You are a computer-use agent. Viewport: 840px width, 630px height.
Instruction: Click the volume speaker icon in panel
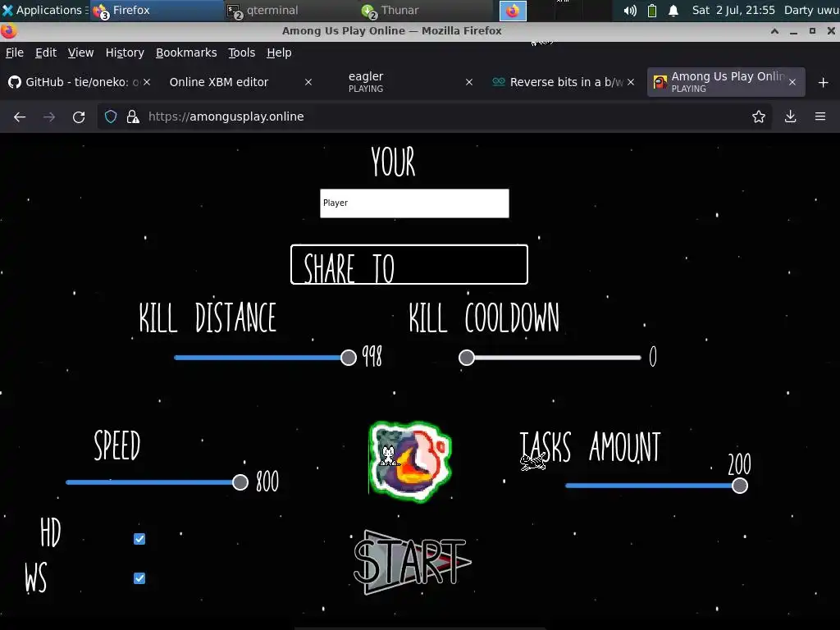click(630, 11)
